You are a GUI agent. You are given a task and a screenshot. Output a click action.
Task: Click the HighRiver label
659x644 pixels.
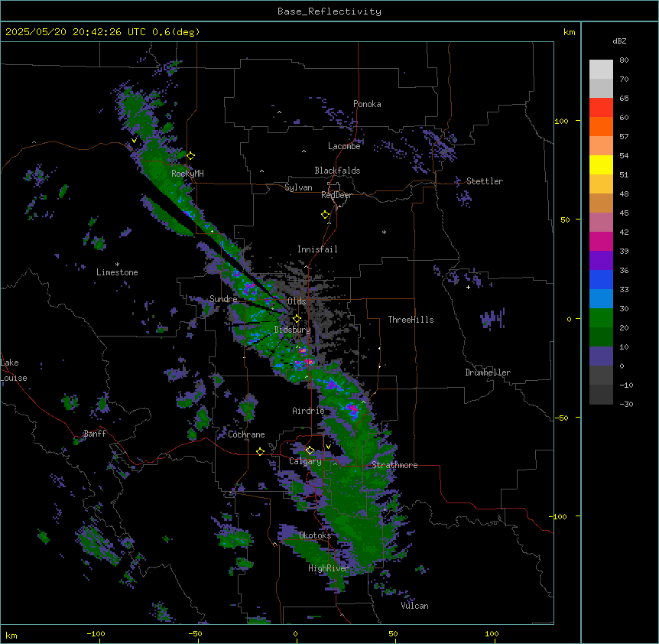pyautogui.click(x=329, y=568)
